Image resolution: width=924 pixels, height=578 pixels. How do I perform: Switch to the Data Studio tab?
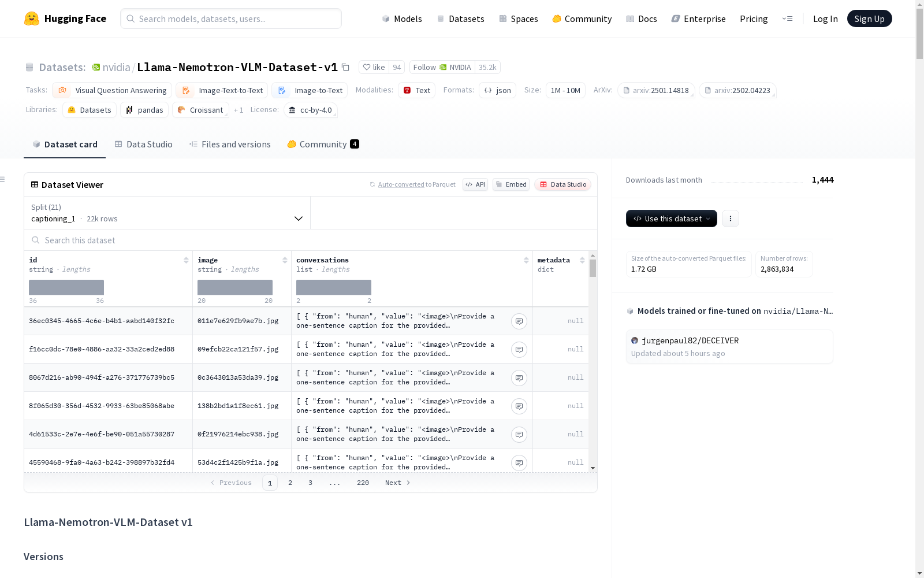pos(144,144)
